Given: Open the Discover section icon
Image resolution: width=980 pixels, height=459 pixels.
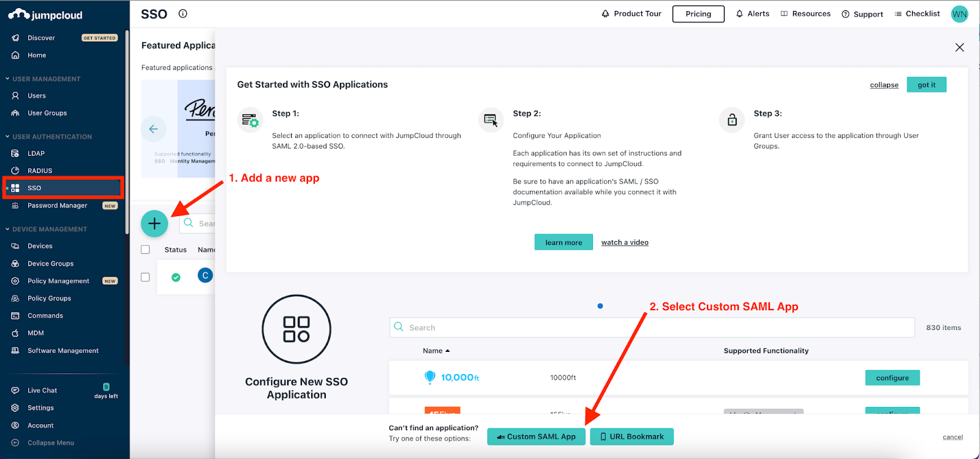Looking at the screenshot, I should (x=15, y=38).
